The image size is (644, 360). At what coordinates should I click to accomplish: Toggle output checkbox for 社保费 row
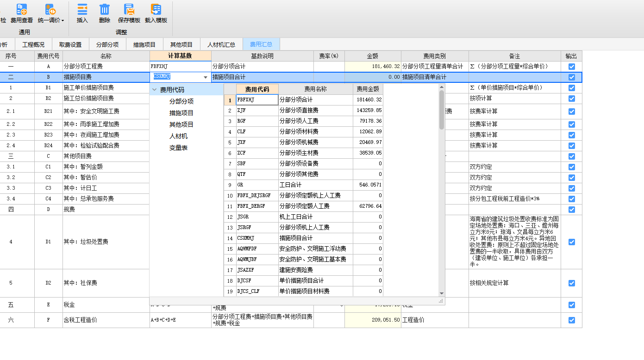[x=572, y=283]
